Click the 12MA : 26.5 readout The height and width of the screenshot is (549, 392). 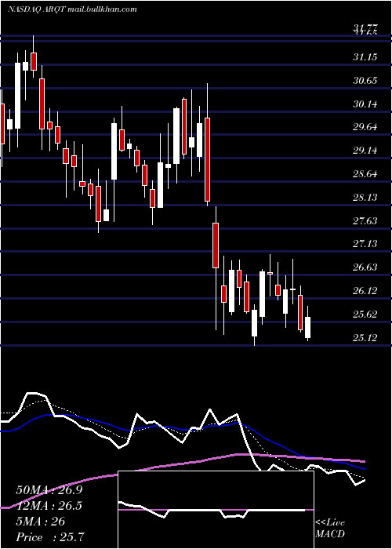pos(49,506)
